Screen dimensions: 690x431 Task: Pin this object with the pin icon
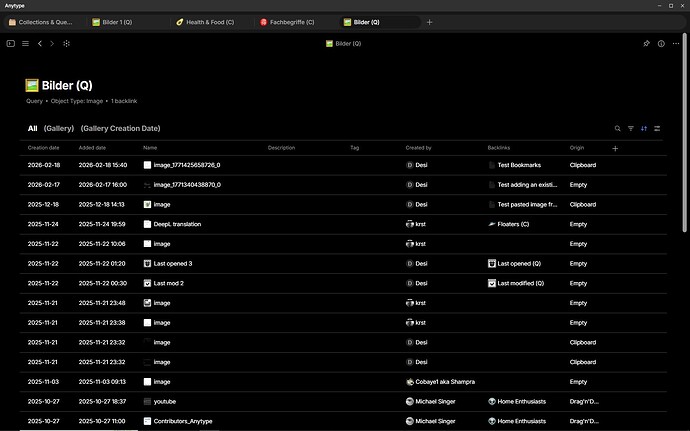point(646,44)
